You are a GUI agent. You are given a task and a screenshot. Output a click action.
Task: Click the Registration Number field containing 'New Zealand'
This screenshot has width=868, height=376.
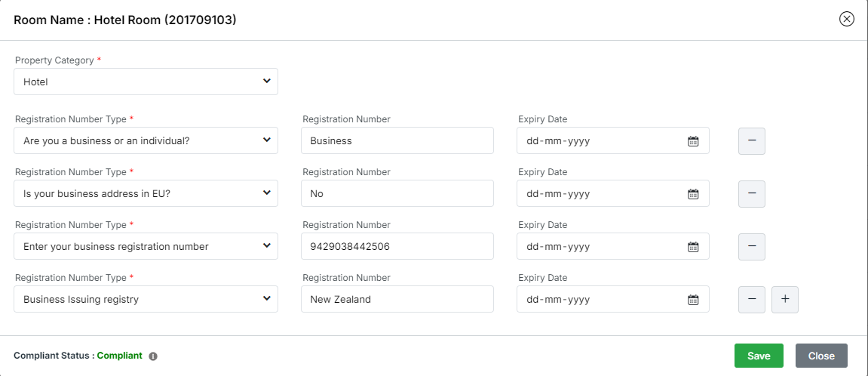(x=397, y=299)
